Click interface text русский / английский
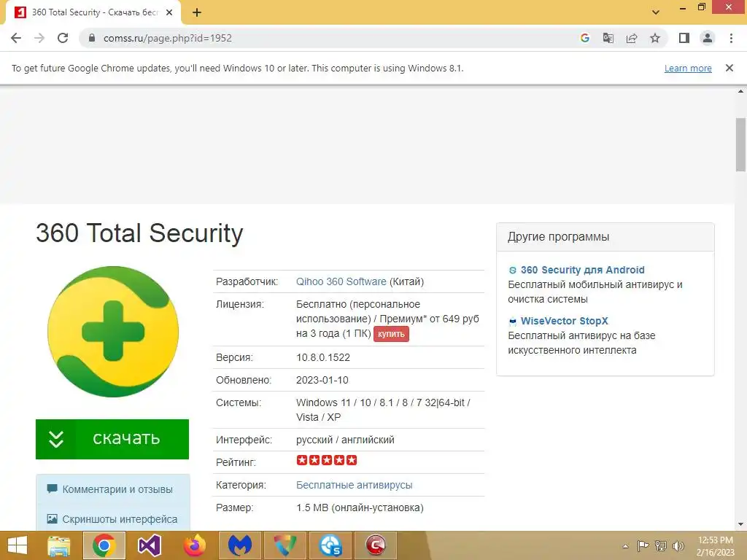Viewport: 747px width, 560px height. pos(345,440)
